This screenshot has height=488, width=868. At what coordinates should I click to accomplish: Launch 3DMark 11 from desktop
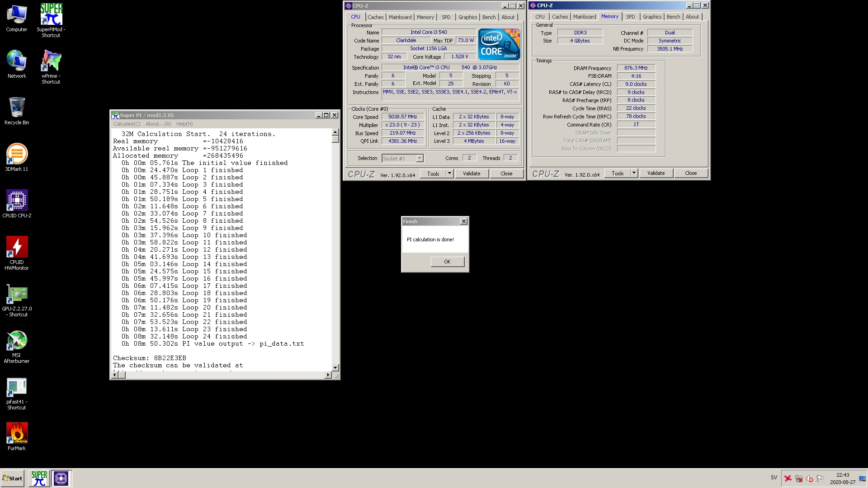17,158
